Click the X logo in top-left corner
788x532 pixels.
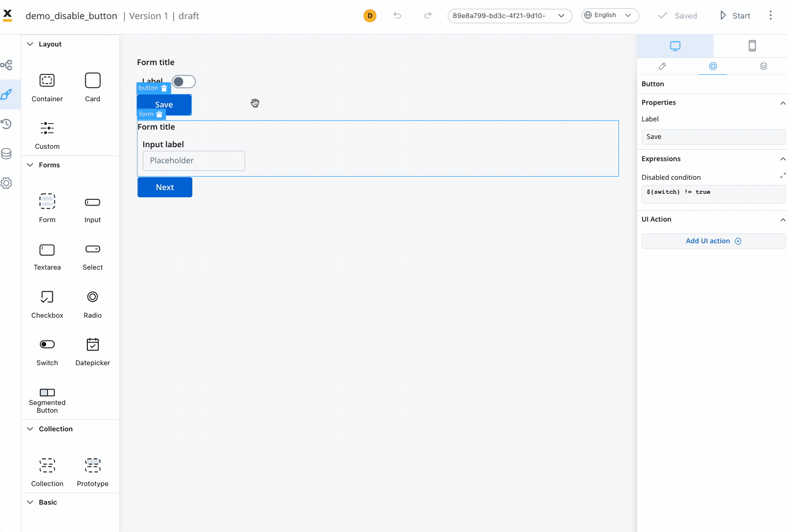pyautogui.click(x=8, y=15)
